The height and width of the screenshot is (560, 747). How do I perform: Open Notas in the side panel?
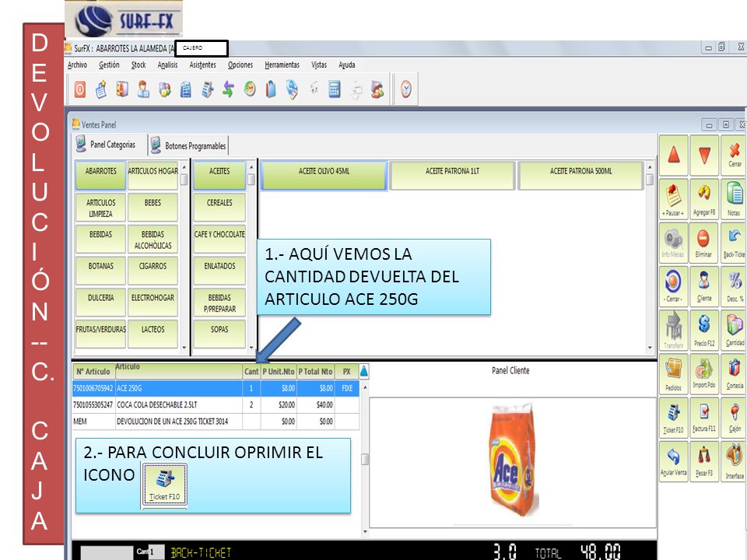[734, 199]
